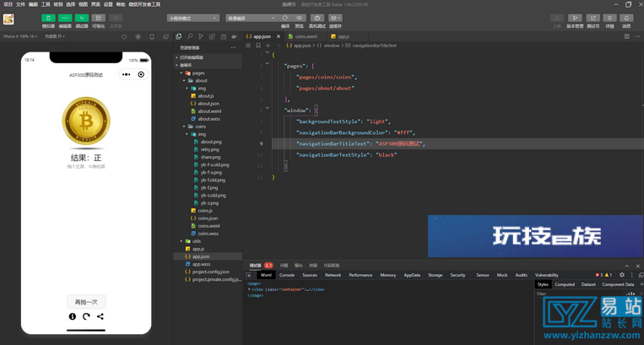Open about.wxml in the file tree
This screenshot has width=644, height=345.
click(x=209, y=111)
